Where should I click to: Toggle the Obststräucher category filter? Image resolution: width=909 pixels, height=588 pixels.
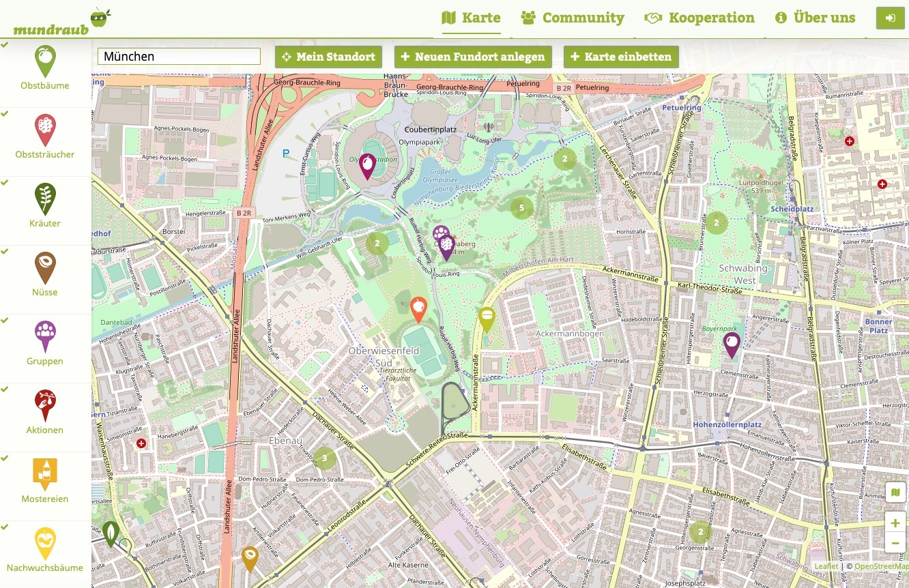(x=45, y=138)
